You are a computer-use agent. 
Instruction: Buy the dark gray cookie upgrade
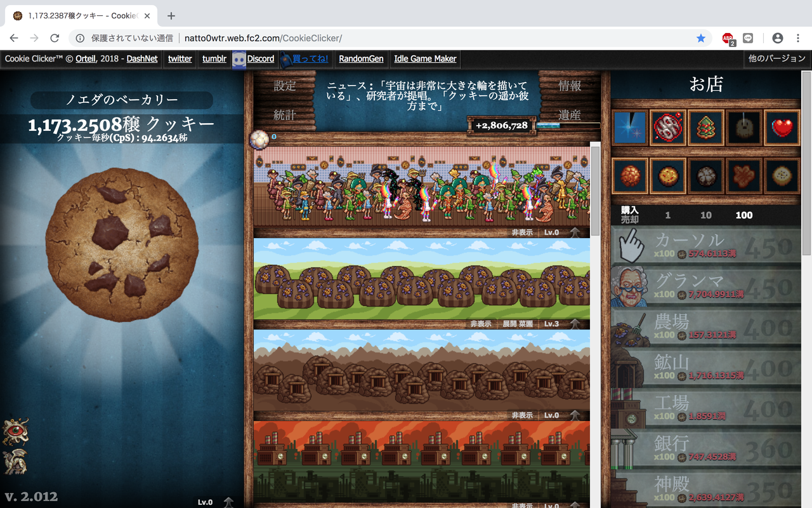click(706, 176)
